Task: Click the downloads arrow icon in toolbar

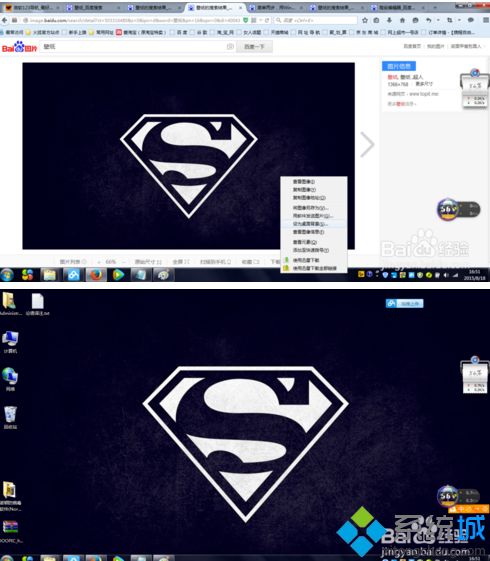Action: coord(389,20)
